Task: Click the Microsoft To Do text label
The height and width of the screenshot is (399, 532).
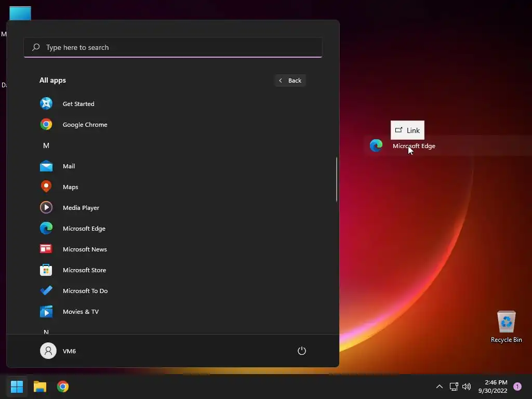Action: [85, 291]
